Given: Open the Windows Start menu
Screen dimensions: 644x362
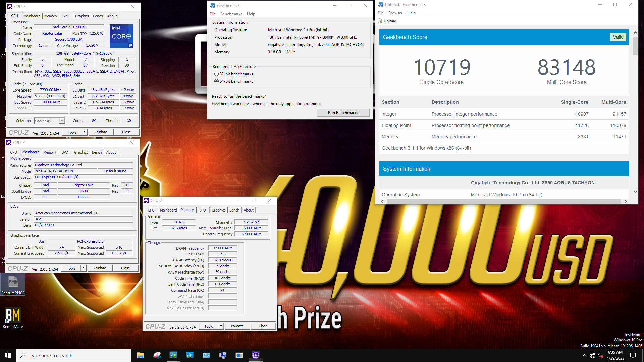Looking at the screenshot, I should tap(8, 355).
